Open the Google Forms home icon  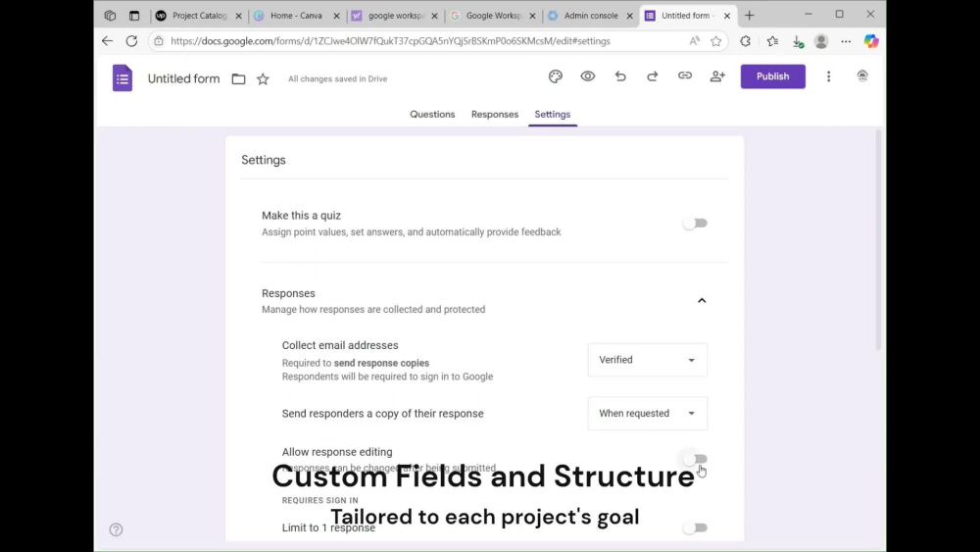pos(122,78)
